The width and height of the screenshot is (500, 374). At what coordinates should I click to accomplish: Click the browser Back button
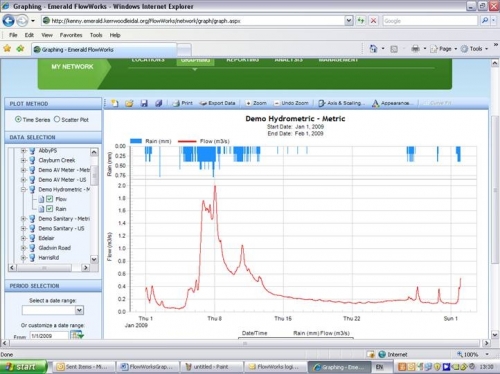click(8, 21)
